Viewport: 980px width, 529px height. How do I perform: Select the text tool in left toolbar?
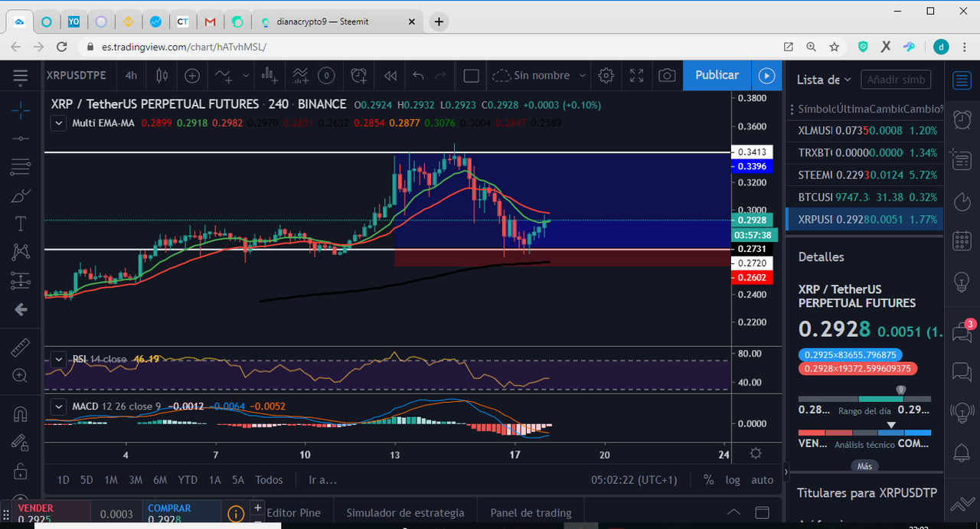(x=21, y=224)
